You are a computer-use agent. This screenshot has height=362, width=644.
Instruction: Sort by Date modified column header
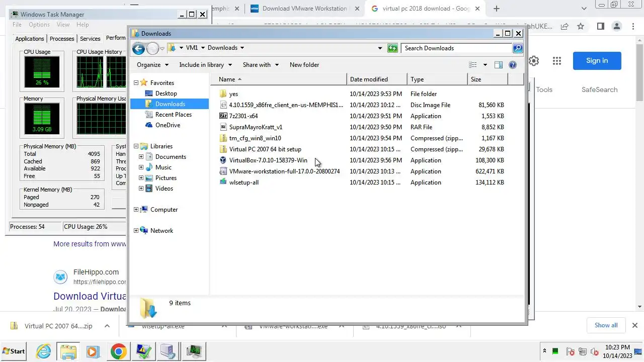click(x=377, y=79)
